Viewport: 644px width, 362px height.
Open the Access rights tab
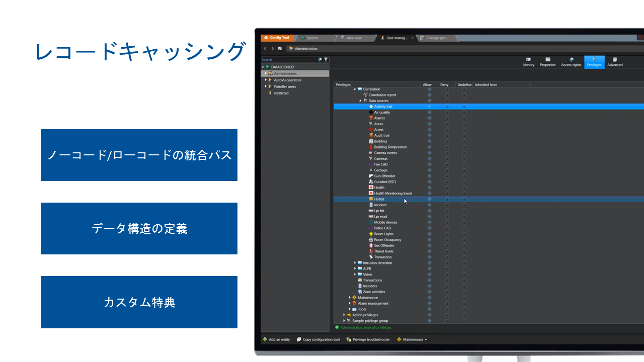[571, 62]
